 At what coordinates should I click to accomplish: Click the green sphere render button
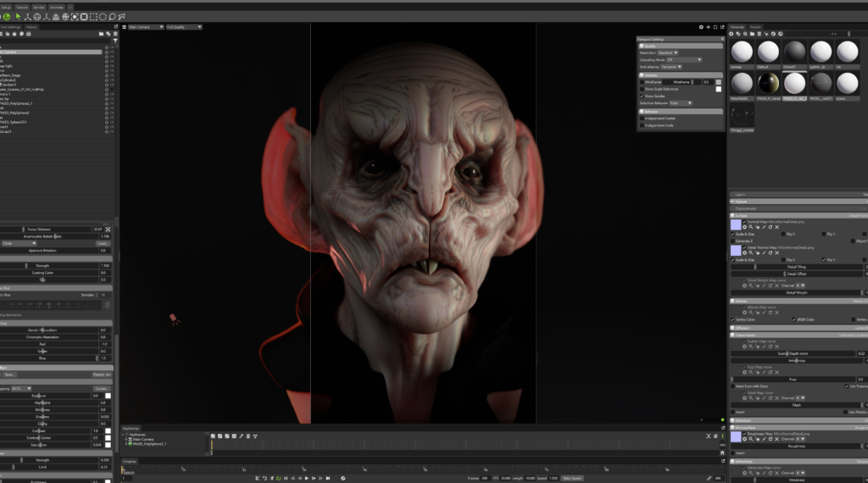click(x=7, y=17)
